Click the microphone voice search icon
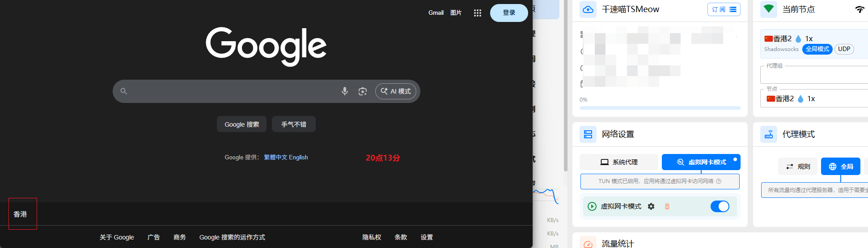 click(344, 91)
